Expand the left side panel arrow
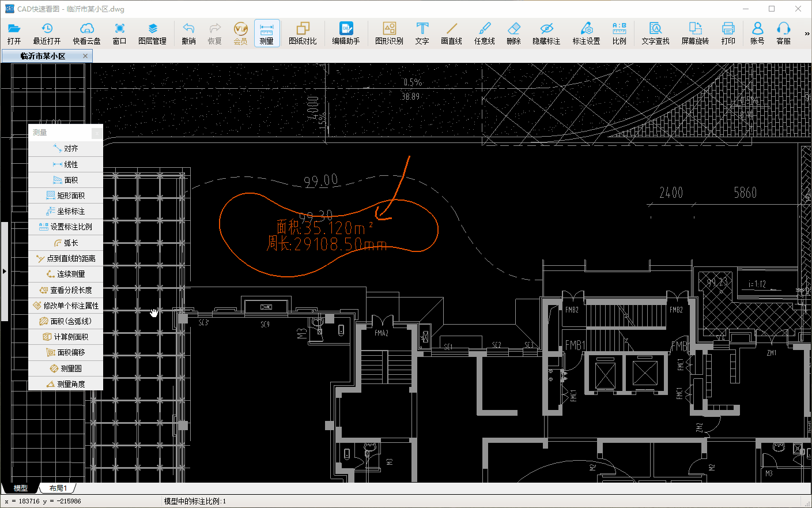The width and height of the screenshot is (812, 508). (x=4, y=271)
